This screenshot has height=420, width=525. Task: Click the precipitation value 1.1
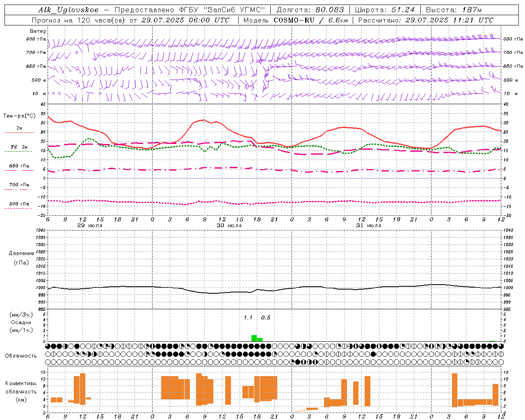pos(248,317)
